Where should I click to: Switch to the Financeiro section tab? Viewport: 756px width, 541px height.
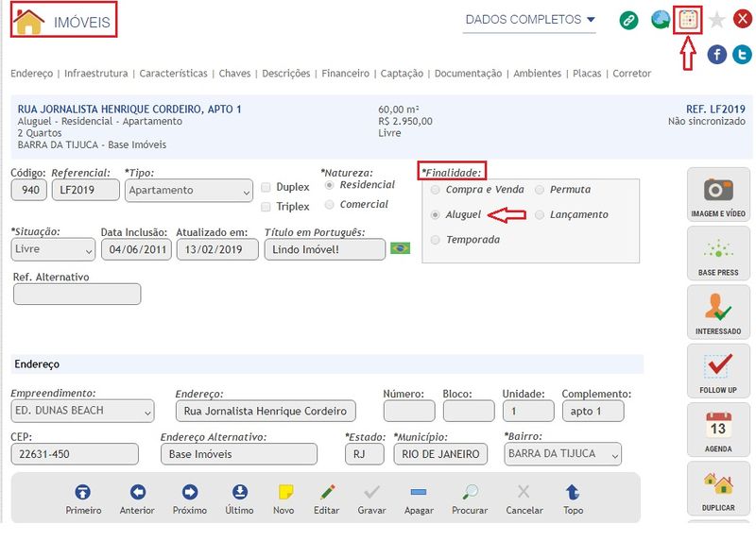click(345, 74)
